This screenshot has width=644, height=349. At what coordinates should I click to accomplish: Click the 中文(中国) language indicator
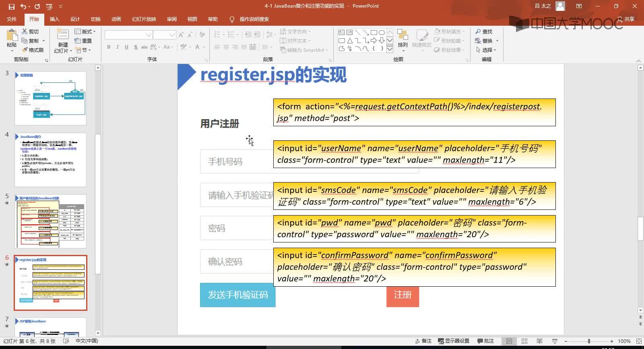87,341
